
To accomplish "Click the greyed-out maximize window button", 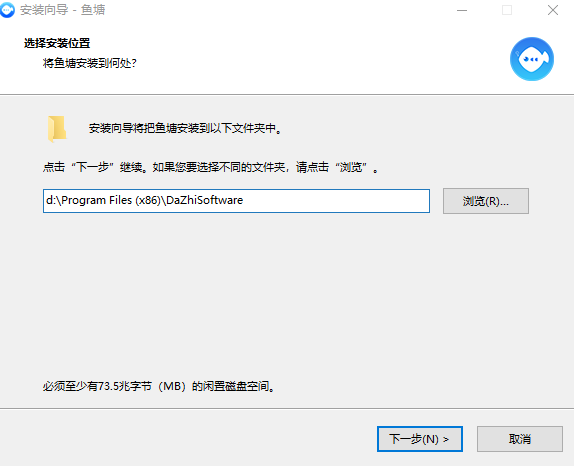I will pyautogui.click(x=507, y=10).
